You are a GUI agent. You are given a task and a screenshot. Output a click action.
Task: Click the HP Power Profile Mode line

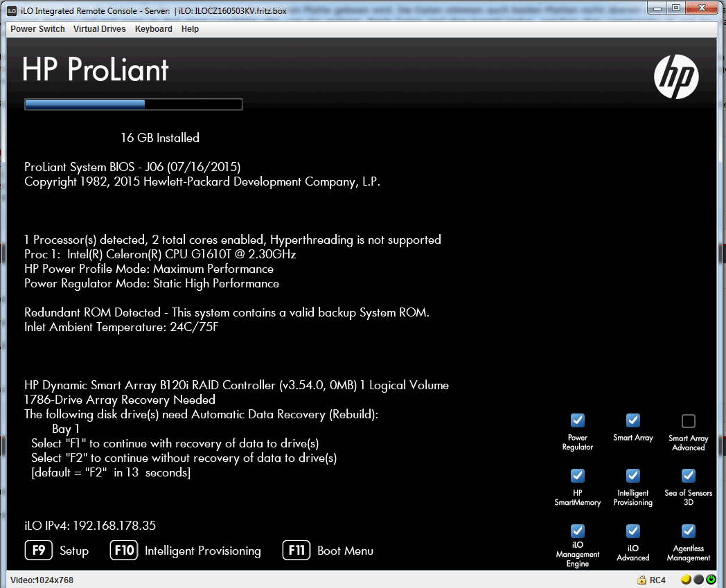coord(149,269)
